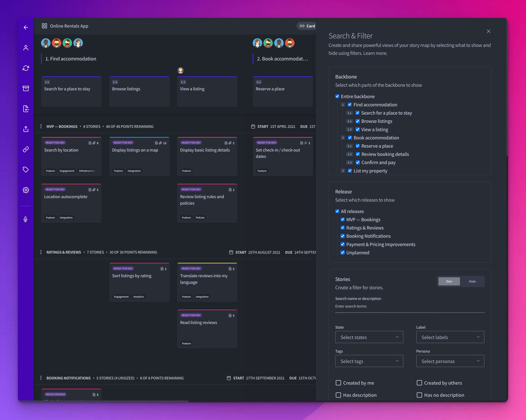Open the Personas panel in the sidebar

[x=26, y=47]
